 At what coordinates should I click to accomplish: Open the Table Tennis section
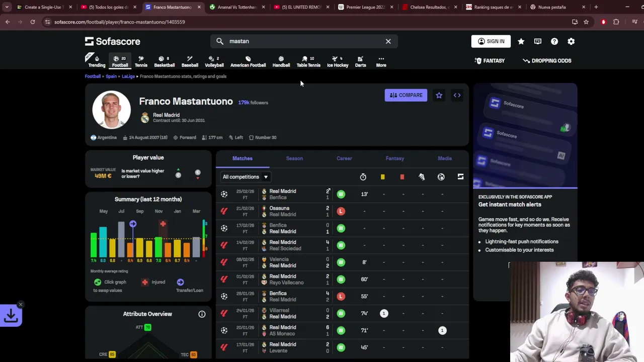(x=308, y=61)
